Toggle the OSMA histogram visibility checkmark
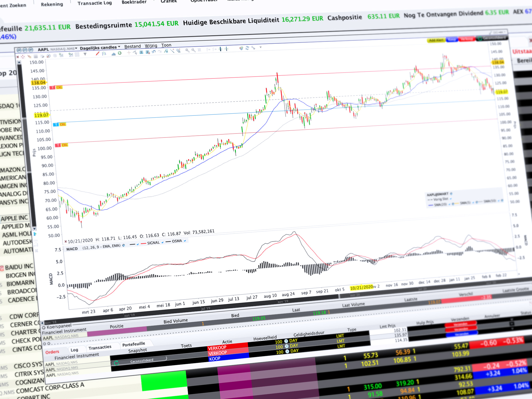Image resolution: width=532 pixels, height=399 pixels. coord(185,241)
